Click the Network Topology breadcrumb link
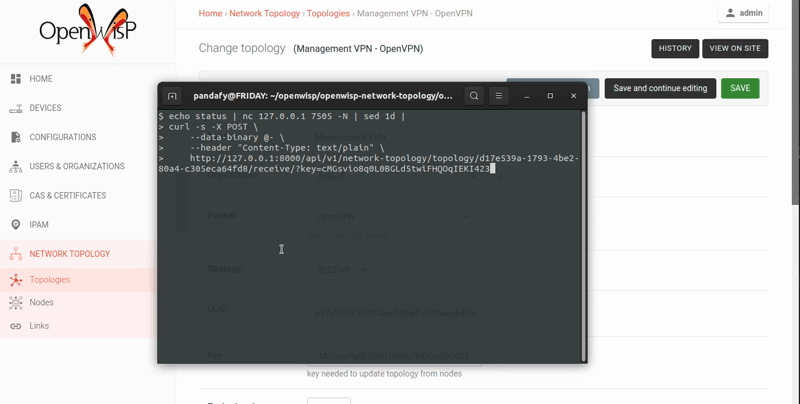800x404 pixels. point(264,13)
